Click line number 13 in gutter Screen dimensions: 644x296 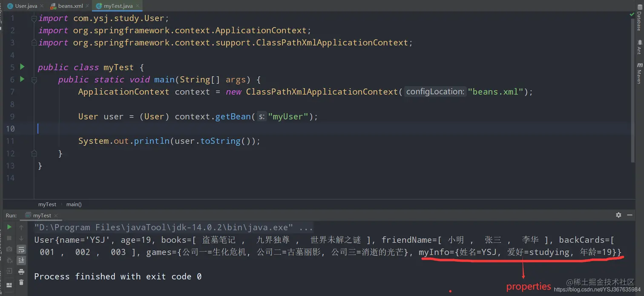10,165
